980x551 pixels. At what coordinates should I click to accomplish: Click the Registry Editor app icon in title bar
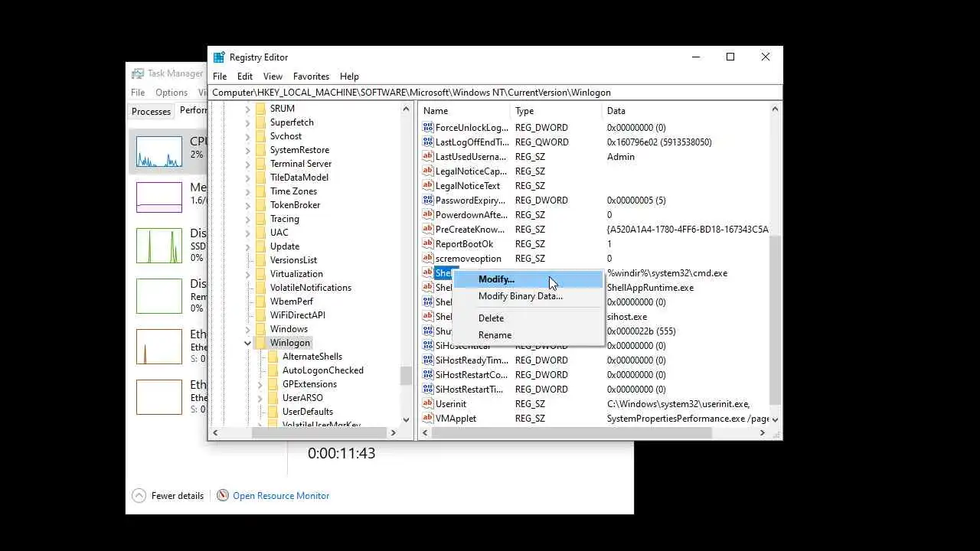(x=219, y=57)
